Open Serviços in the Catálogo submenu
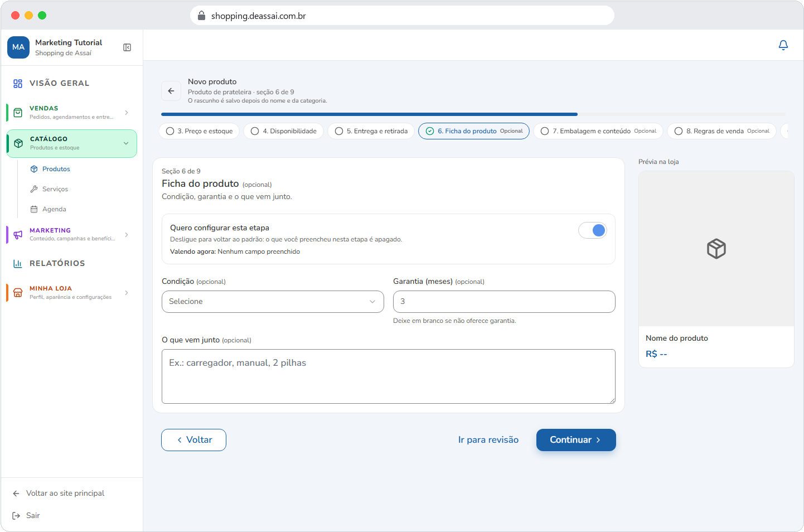 pyautogui.click(x=55, y=189)
